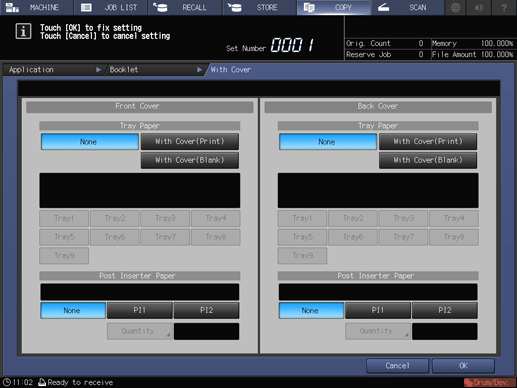Select Tray9 under Back Cover
This screenshot has height=388, width=517.
tap(302, 256)
